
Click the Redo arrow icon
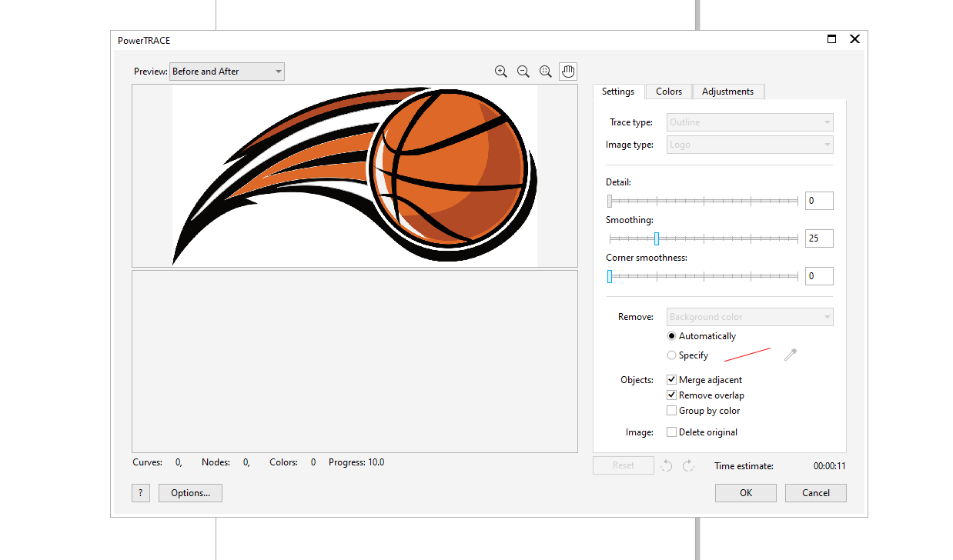coord(688,465)
